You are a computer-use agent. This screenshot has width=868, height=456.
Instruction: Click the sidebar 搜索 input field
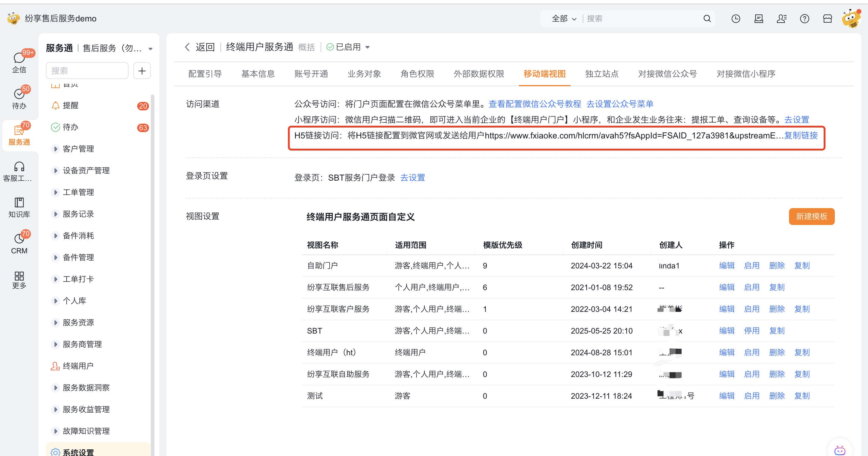click(x=87, y=71)
